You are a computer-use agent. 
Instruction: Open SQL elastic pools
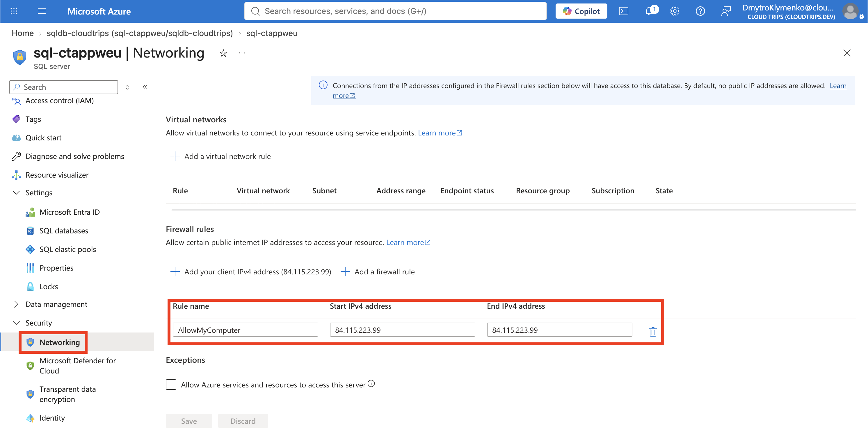coord(67,249)
